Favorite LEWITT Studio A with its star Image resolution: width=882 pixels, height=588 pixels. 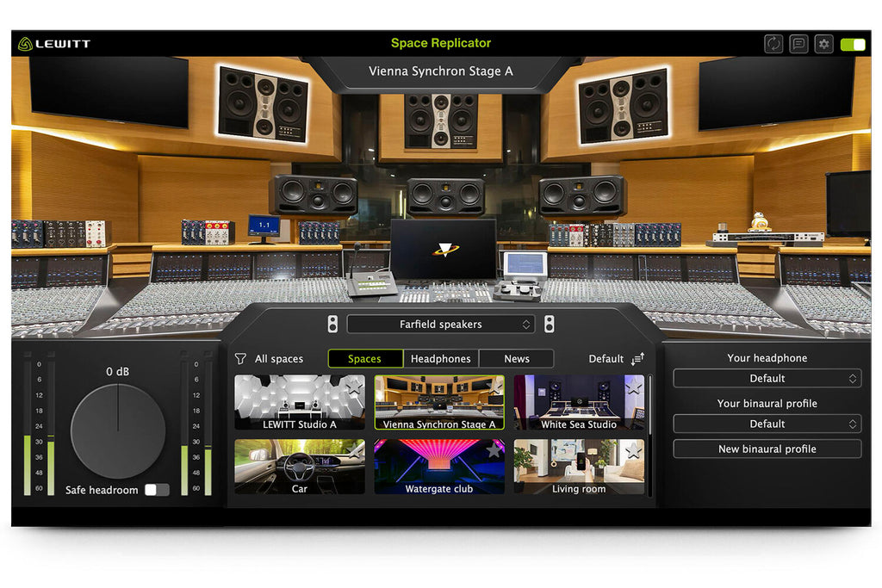pos(354,387)
